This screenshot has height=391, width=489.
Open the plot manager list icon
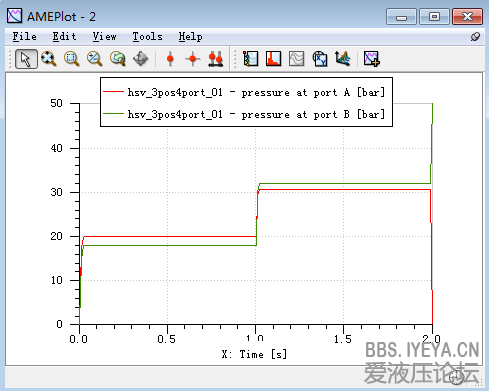(251, 59)
